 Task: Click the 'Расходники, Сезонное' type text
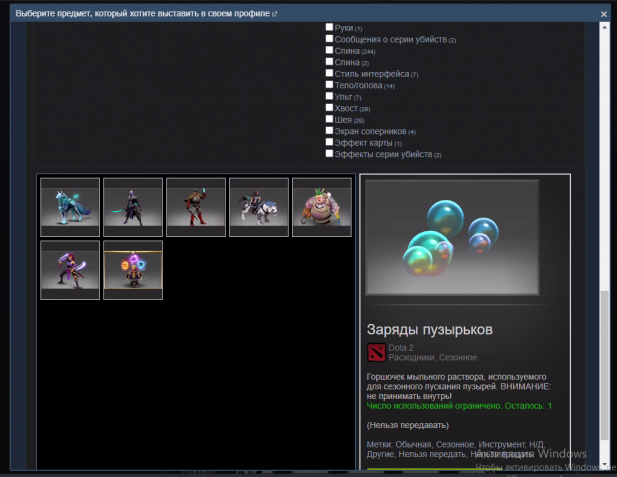tap(432, 357)
